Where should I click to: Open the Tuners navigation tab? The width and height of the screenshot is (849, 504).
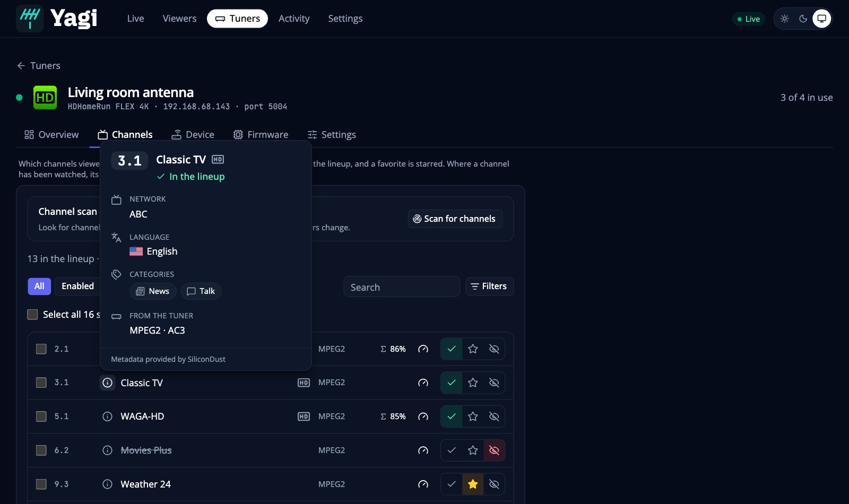coord(237,19)
